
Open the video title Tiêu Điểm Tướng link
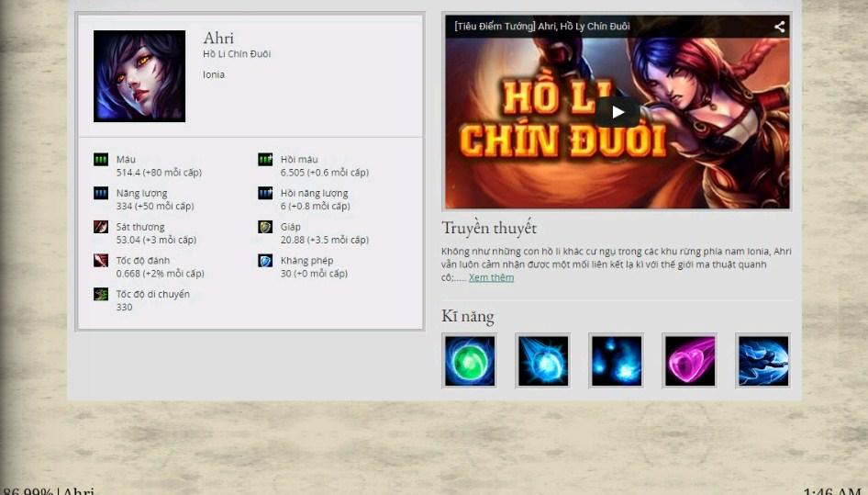click(542, 26)
